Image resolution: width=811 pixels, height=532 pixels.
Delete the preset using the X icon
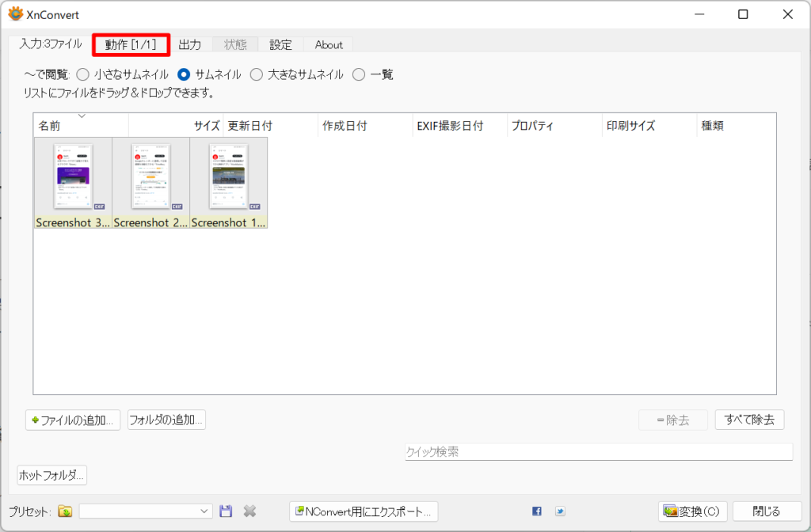pos(249,511)
